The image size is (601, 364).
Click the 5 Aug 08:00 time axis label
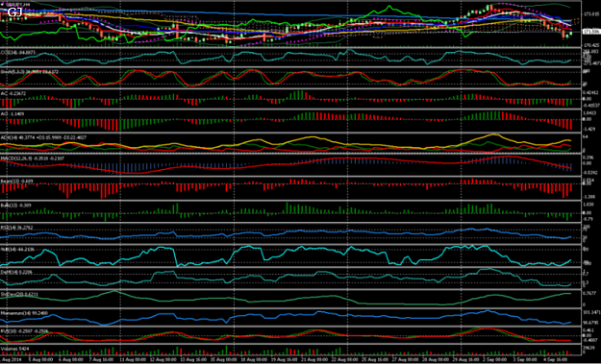click(x=40, y=360)
